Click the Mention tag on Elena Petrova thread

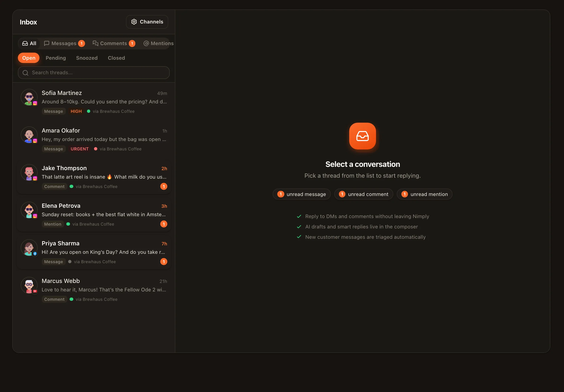point(53,224)
